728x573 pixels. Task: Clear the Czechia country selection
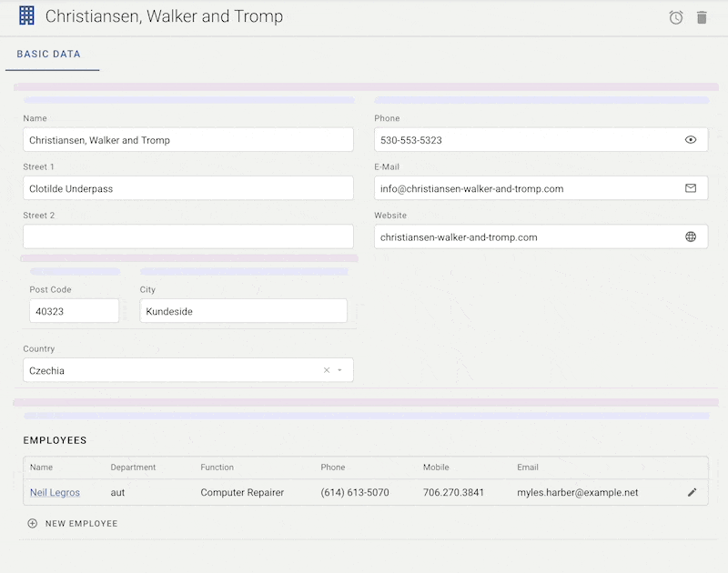point(326,370)
